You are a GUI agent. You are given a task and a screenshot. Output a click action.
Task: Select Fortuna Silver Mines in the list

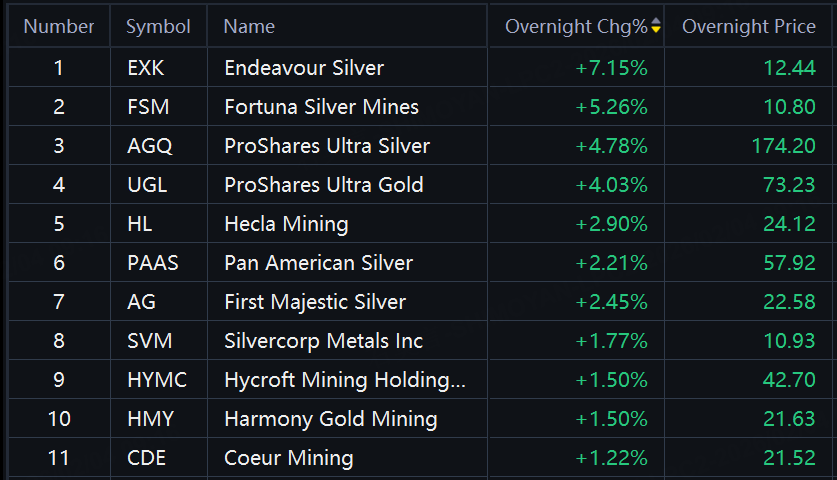[x=321, y=107]
